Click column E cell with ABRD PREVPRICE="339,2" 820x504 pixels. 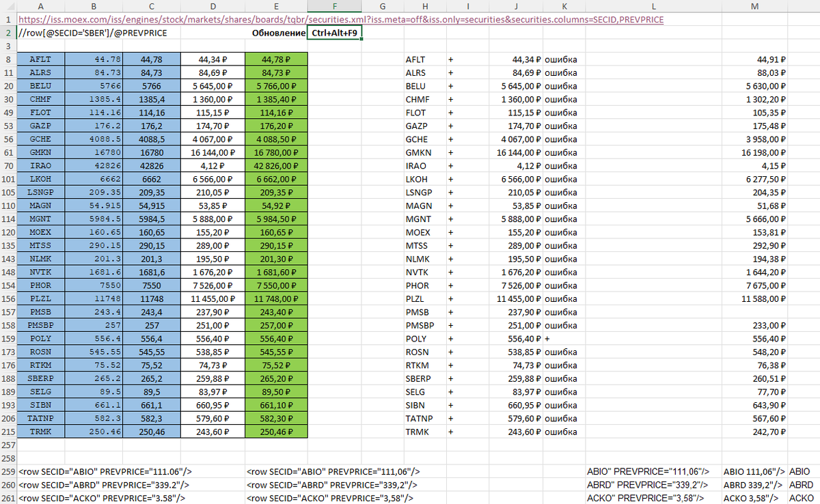click(x=331, y=485)
